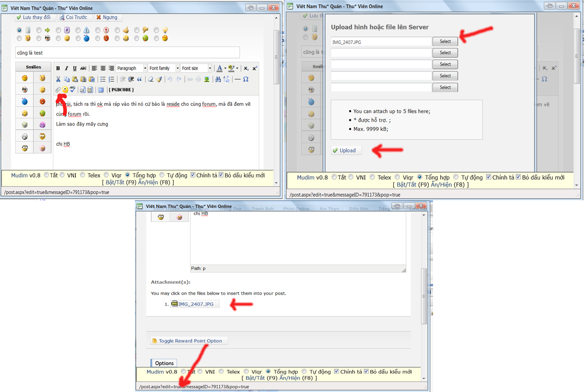Select the red question mark message icon radio
The image size is (586, 392).
click(97, 30)
